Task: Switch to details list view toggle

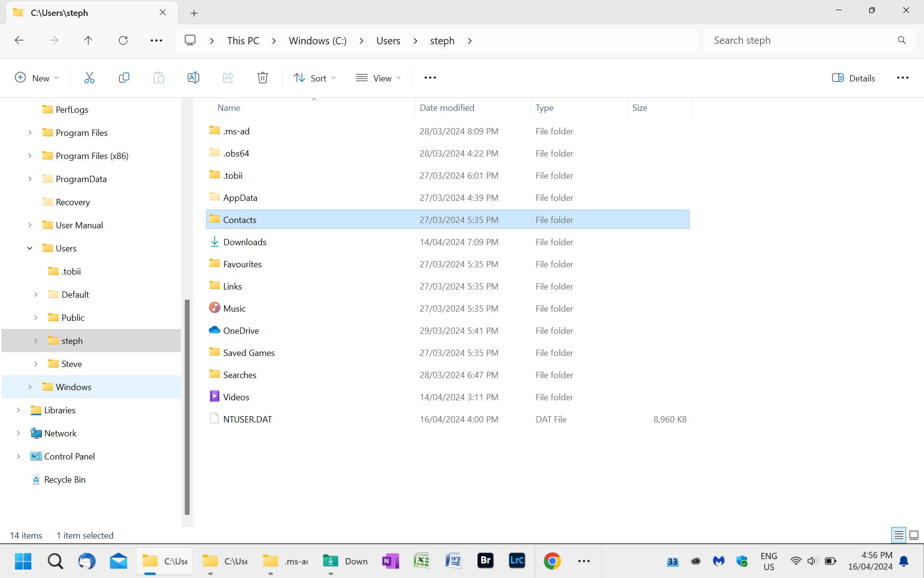Action: (898, 535)
